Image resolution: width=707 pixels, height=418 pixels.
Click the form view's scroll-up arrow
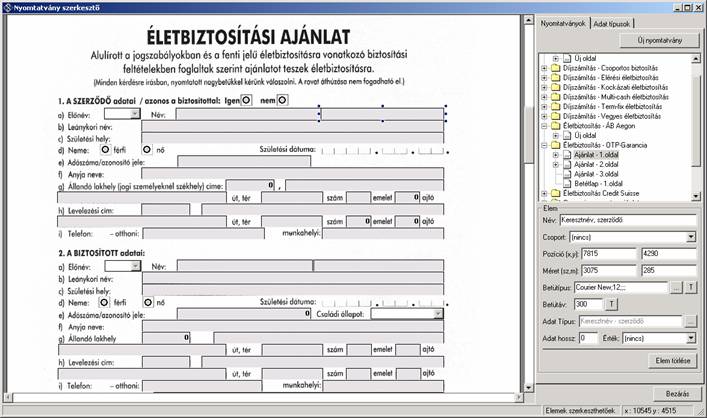528,20
